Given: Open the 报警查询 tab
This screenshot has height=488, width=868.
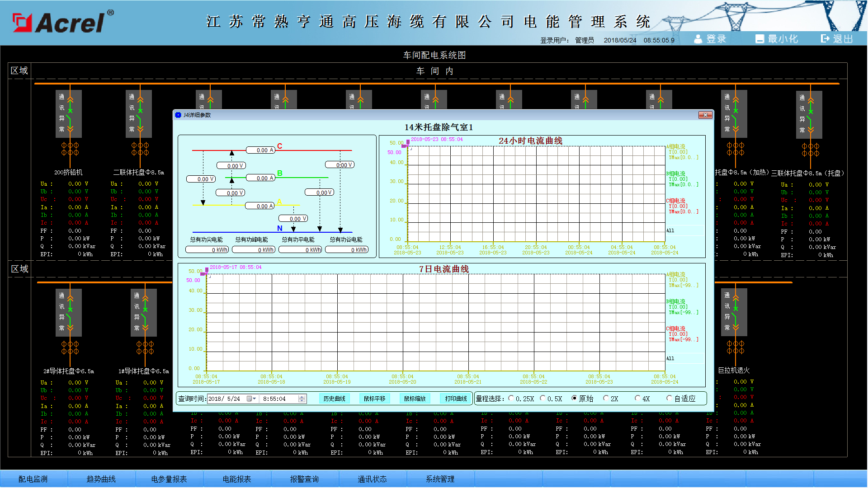Looking at the screenshot, I should click(x=304, y=479).
